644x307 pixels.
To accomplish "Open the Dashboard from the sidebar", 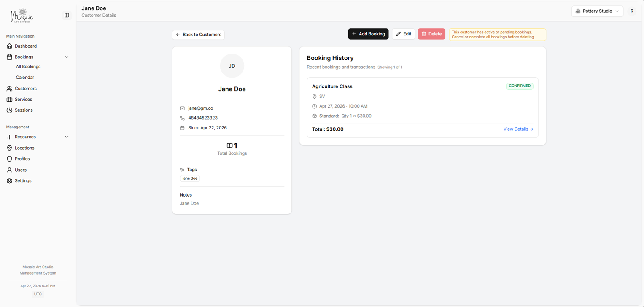I will tap(26, 46).
